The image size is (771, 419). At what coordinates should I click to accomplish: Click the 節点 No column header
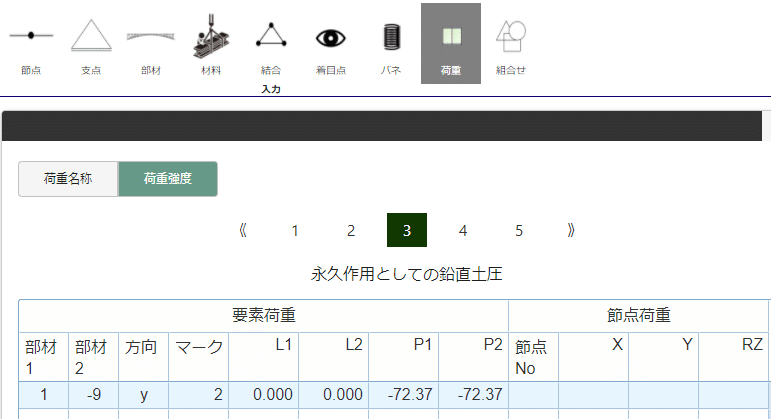click(534, 357)
